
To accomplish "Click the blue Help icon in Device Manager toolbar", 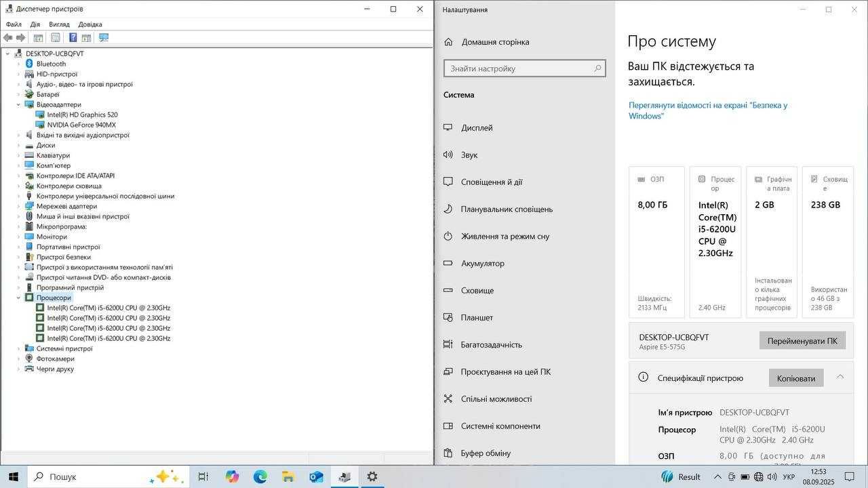I will (73, 38).
